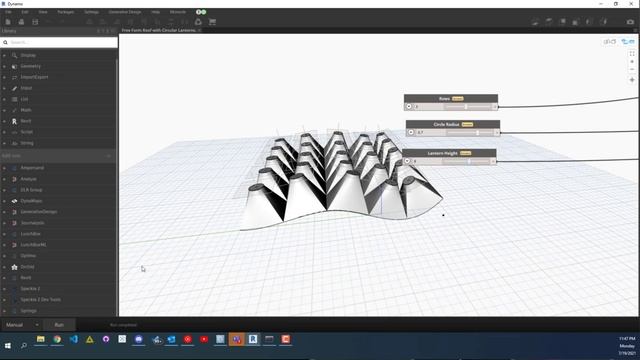The height and width of the screenshot is (360, 640).
Task: Click the Add-ons section header
Action: (x=58, y=156)
